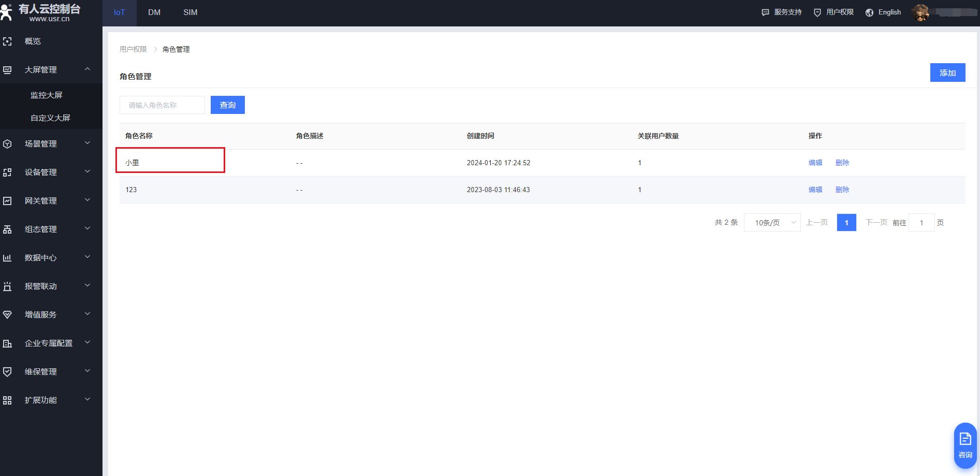Focus the role name search field

162,105
